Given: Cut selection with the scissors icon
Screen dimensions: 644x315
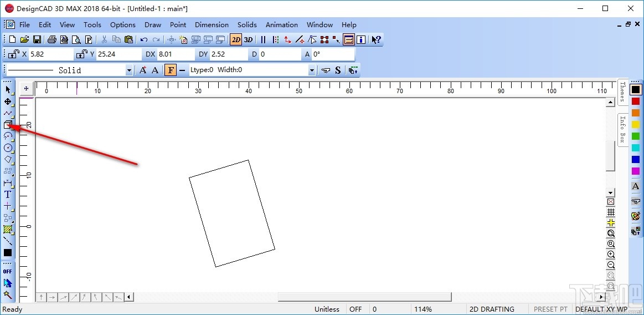Looking at the screenshot, I should pos(104,39).
